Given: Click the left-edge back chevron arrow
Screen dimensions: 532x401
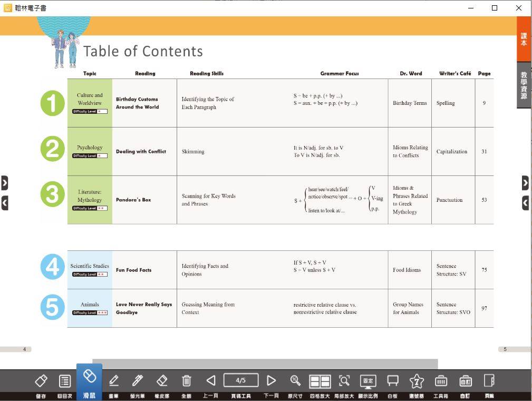Looking at the screenshot, I should [x=4, y=203].
